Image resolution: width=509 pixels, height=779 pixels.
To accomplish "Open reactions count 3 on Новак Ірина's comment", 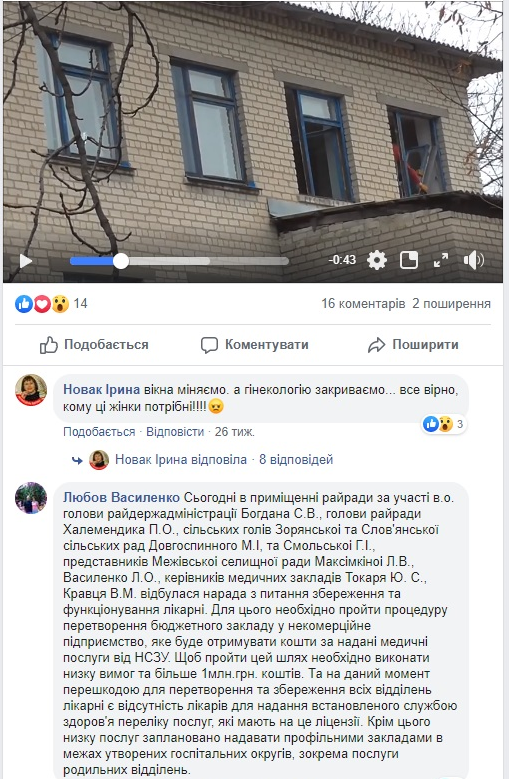I will tap(444, 424).
